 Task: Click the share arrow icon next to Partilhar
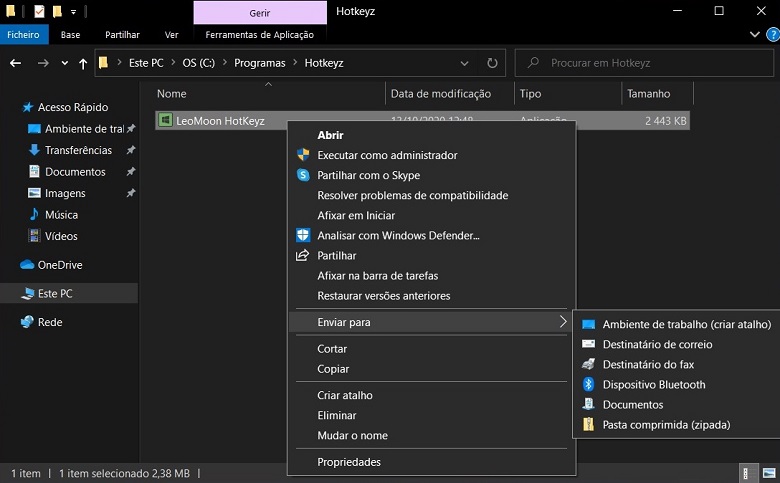tap(302, 255)
